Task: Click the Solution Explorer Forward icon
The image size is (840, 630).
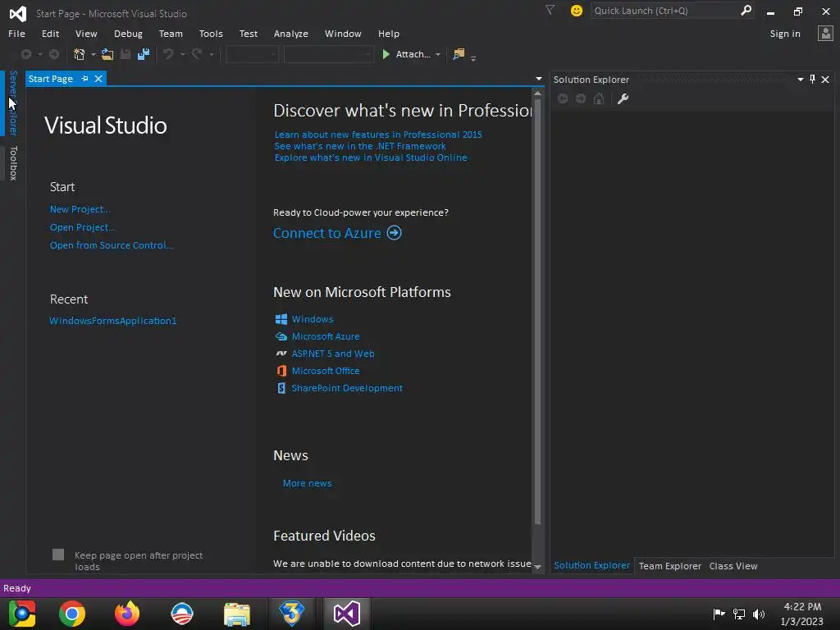Action: point(581,98)
